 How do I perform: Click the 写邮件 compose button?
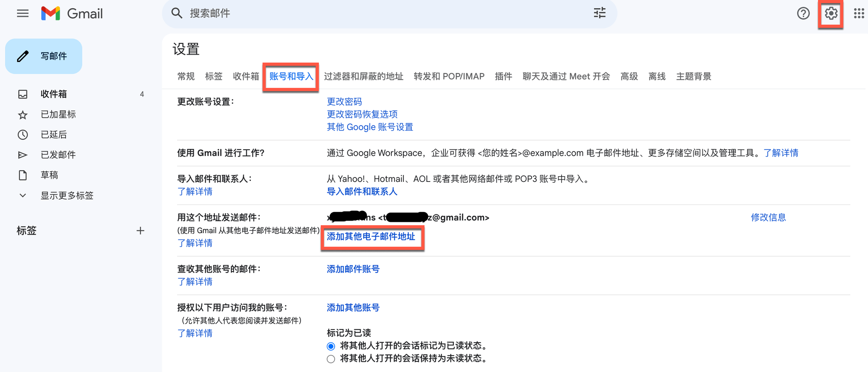click(x=43, y=56)
